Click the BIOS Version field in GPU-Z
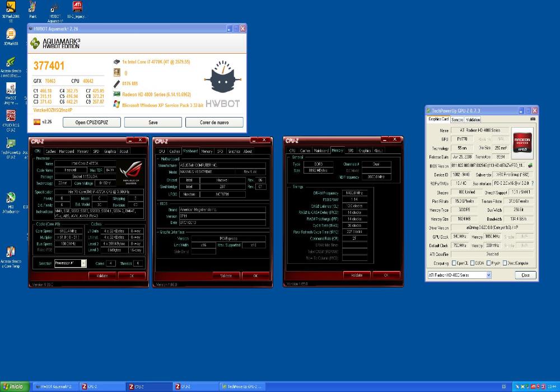Image resolution: width=560 pixels, height=392 pixels. [x=488, y=166]
